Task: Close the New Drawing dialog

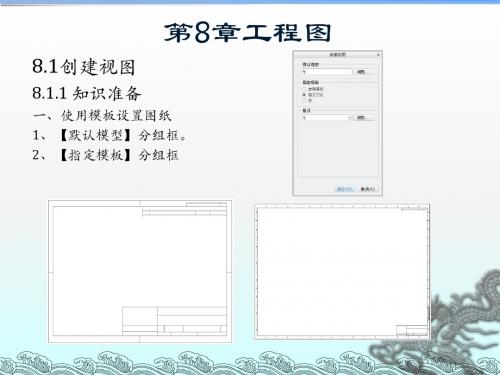Action: 378,55
